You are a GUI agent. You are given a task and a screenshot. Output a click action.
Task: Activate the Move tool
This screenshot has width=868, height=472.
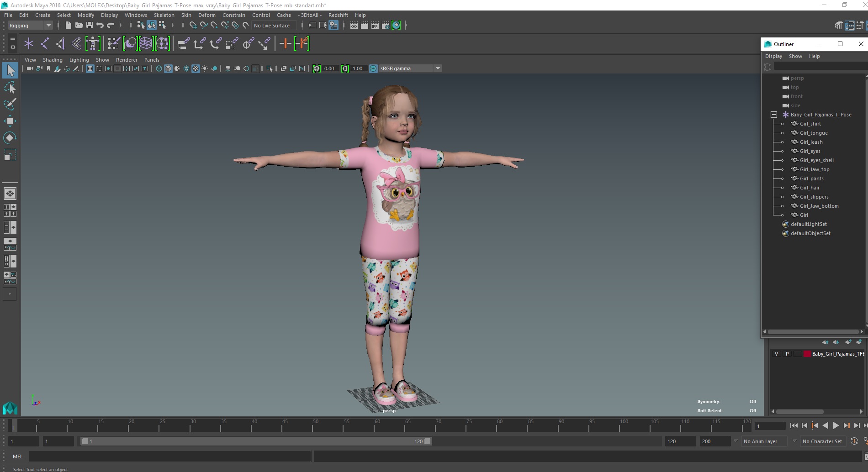click(x=10, y=121)
